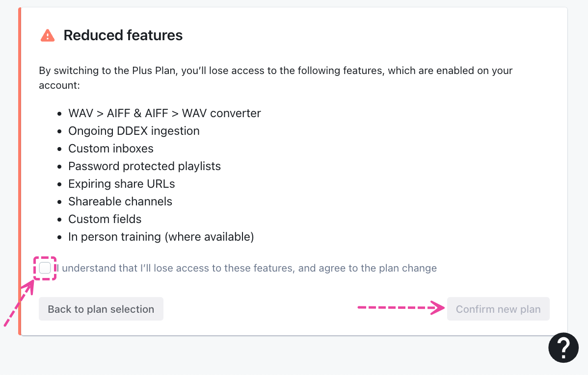The height and width of the screenshot is (375, 588).
Task: Click the Reduced features heading
Action: point(123,35)
